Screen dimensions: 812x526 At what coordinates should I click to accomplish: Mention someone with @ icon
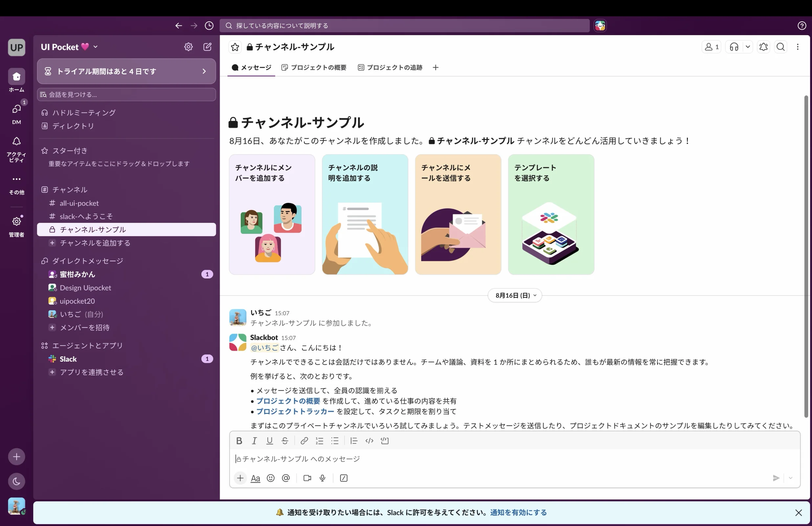tap(286, 478)
